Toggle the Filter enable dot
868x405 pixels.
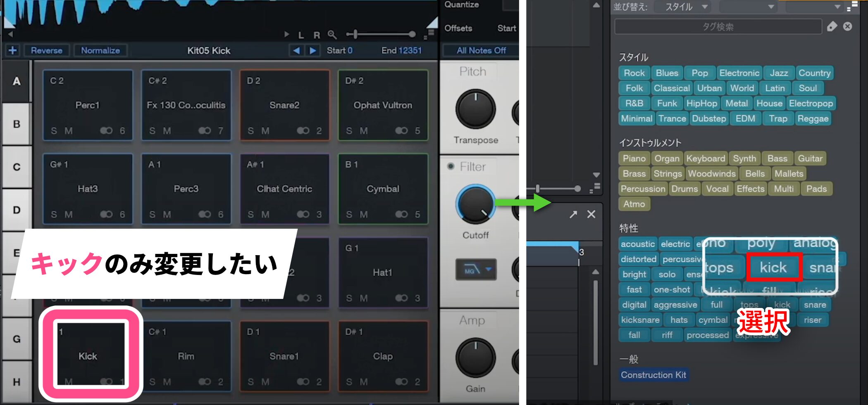[x=451, y=166]
